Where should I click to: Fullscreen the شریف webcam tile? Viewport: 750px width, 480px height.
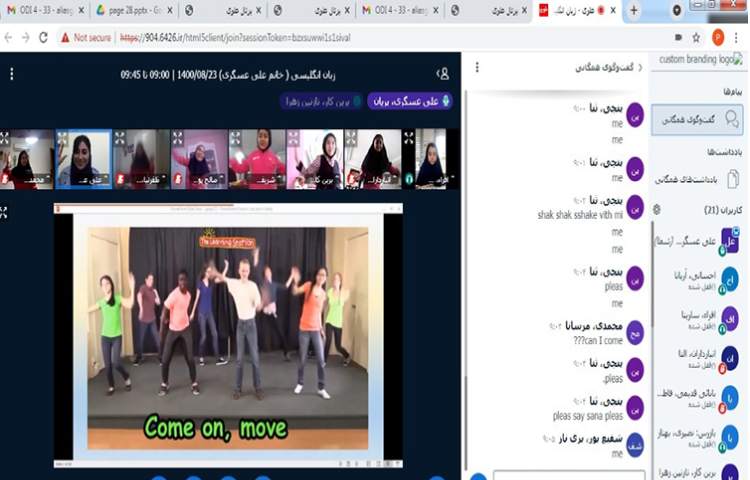click(x=236, y=139)
